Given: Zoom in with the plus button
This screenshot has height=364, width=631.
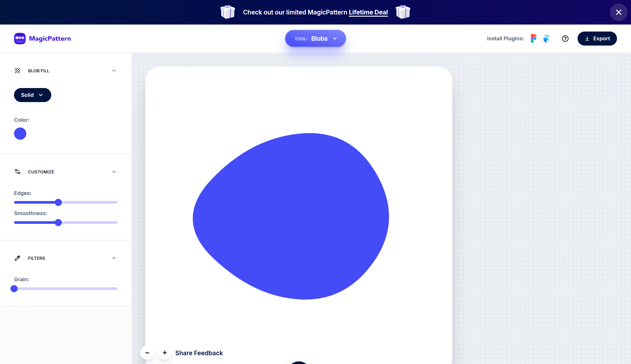Looking at the screenshot, I should 165,353.
